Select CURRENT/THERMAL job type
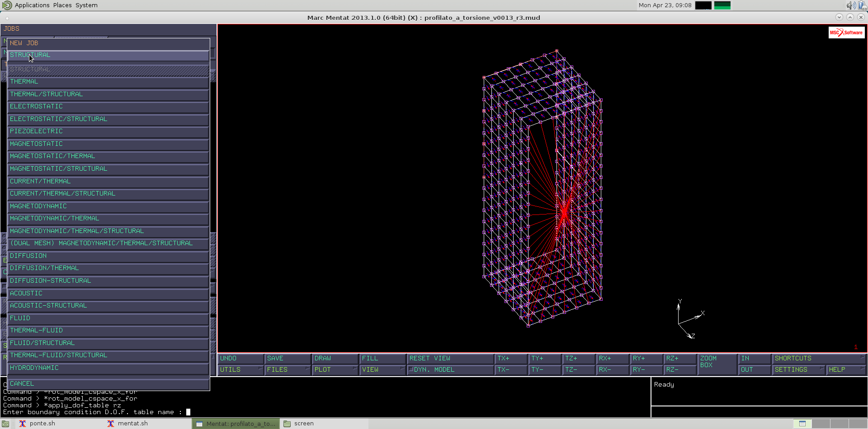Image resolution: width=868 pixels, height=429 pixels. pos(108,182)
